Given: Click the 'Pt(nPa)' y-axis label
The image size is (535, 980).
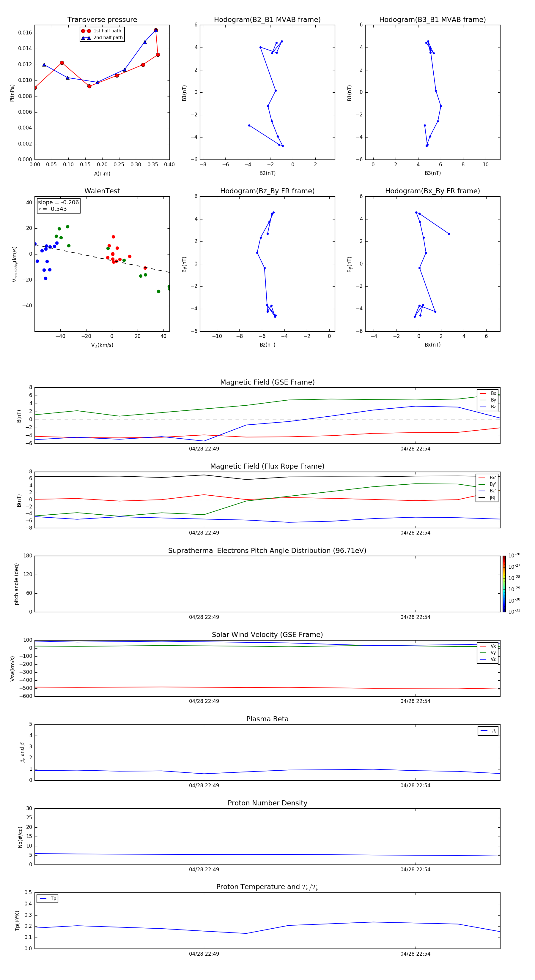Looking at the screenshot, I should 12,93.
